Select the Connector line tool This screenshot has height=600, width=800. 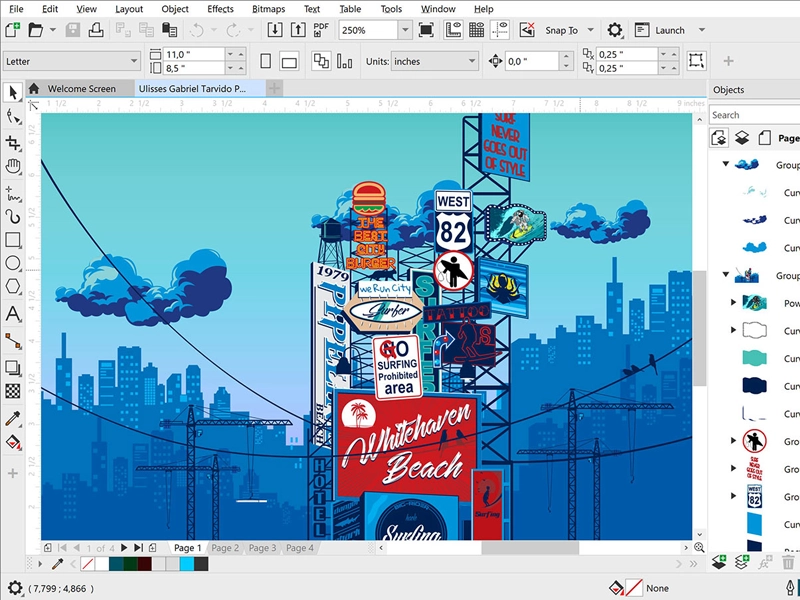point(13,341)
